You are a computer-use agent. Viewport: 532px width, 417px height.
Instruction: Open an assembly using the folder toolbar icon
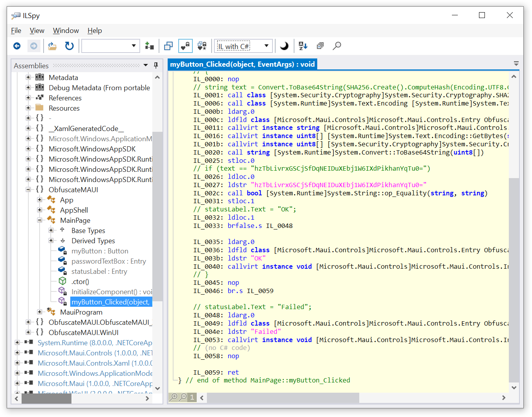pyautogui.click(x=52, y=46)
